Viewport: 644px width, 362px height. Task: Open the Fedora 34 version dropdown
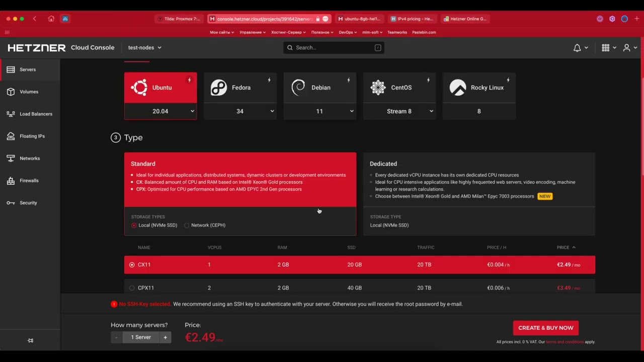pyautogui.click(x=240, y=111)
